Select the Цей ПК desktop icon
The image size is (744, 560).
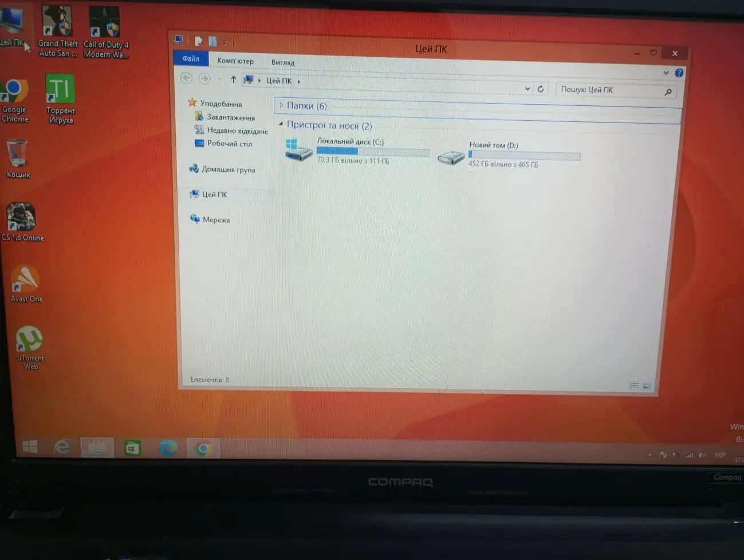pos(11,27)
